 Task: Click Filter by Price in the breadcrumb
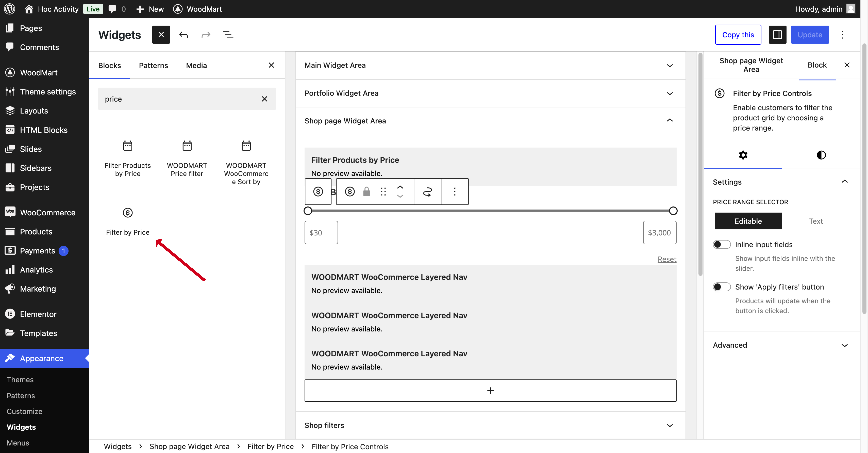click(x=271, y=447)
